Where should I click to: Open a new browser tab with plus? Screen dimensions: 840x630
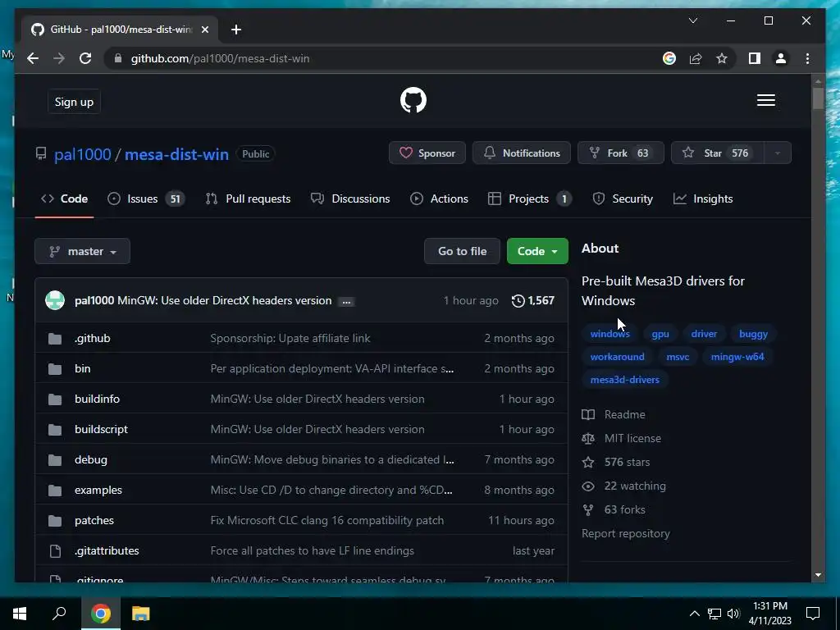pyautogui.click(x=236, y=30)
